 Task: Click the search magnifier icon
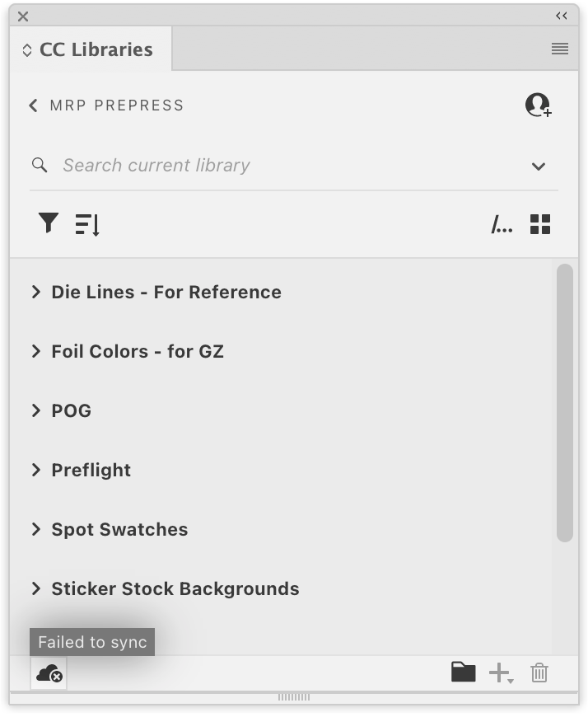pyautogui.click(x=39, y=165)
